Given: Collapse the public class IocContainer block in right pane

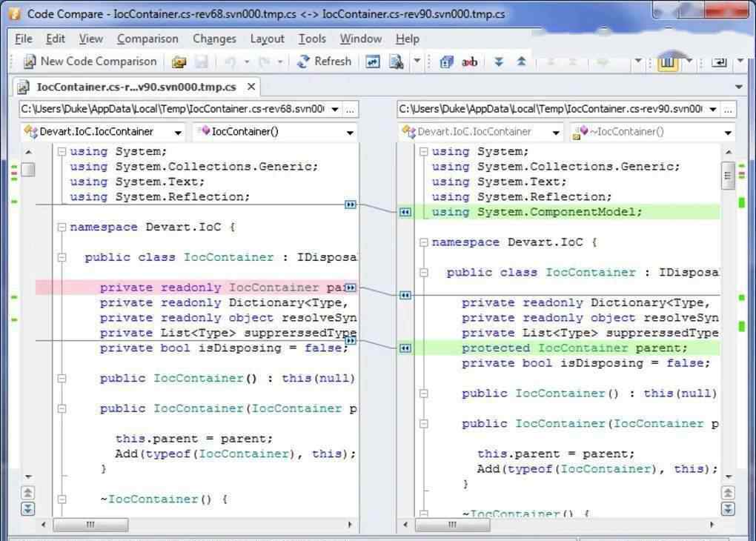Looking at the screenshot, I should [x=424, y=273].
